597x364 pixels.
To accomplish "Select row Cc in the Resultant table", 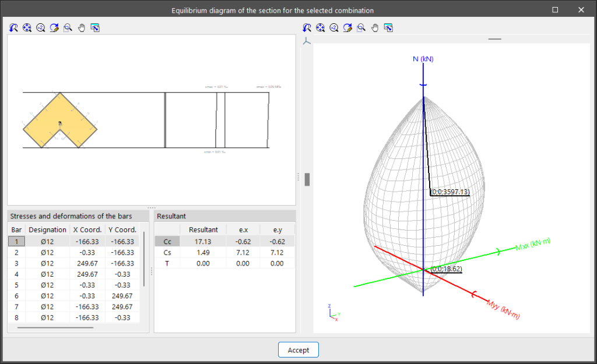I will point(167,241).
